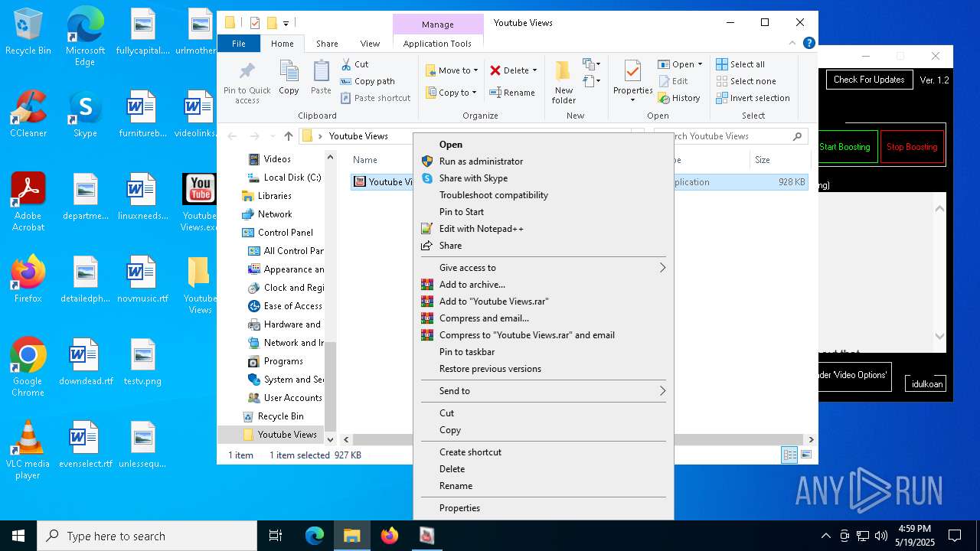Open VLC media player desktop icon
The image size is (980, 551).
tap(28, 450)
